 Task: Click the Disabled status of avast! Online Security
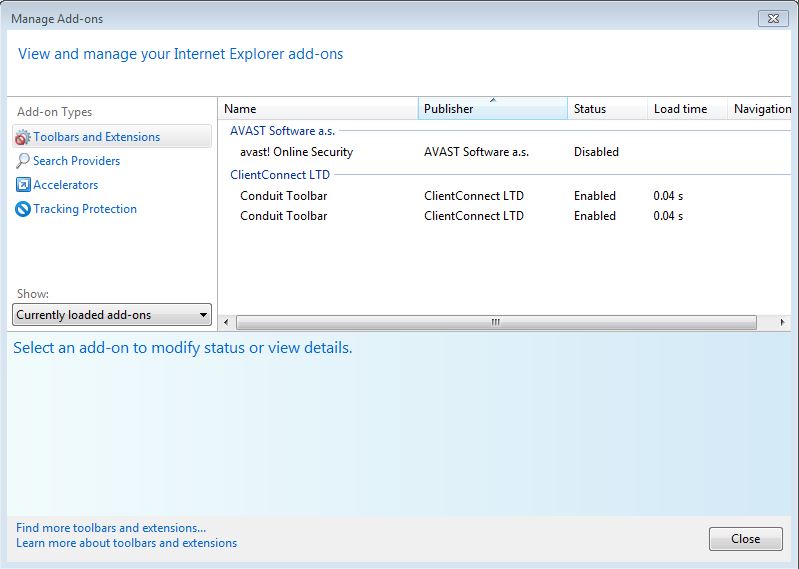(x=596, y=152)
